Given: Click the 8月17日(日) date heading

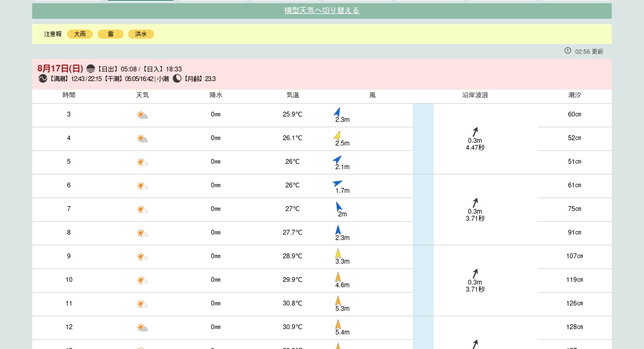Looking at the screenshot, I should click(60, 69).
